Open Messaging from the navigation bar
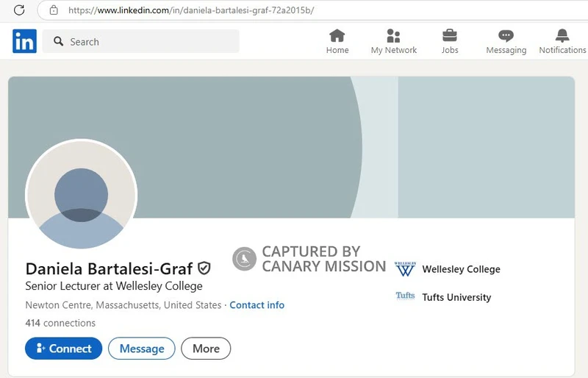The image size is (588, 378). tap(506, 41)
